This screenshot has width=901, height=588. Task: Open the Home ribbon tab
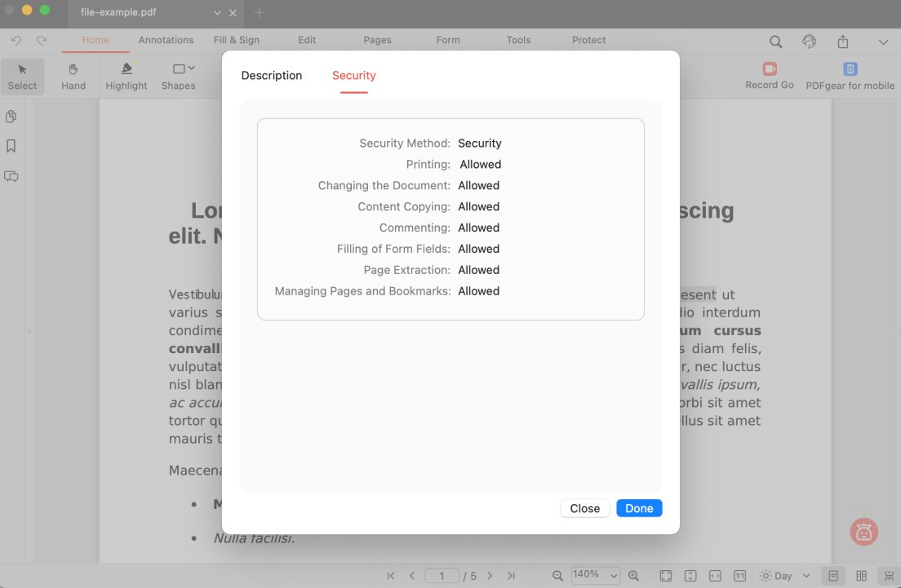point(95,40)
